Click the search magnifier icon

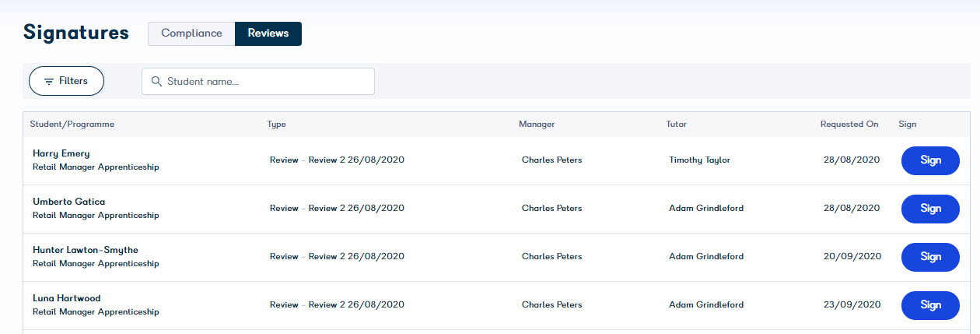pyautogui.click(x=156, y=82)
